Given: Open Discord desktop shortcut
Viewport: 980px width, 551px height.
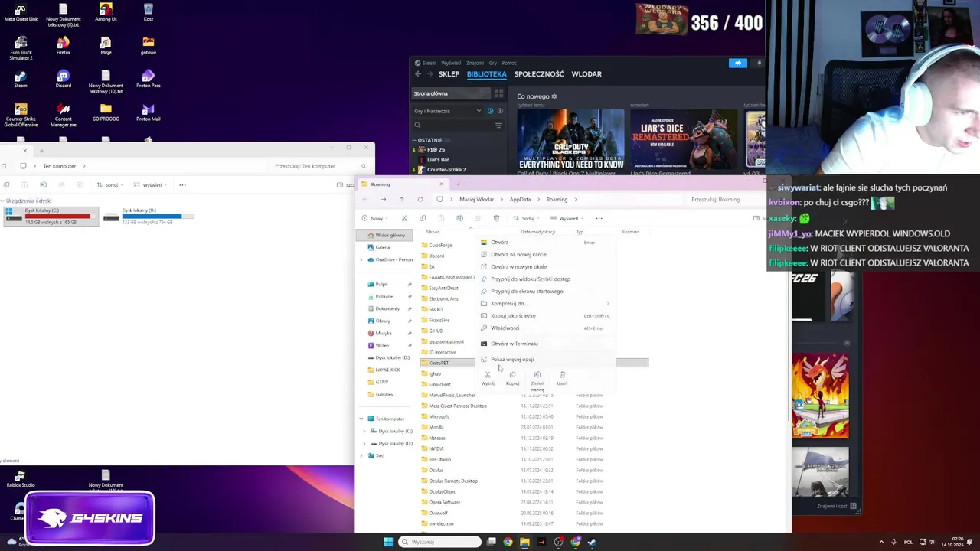Looking at the screenshot, I should [x=63, y=79].
